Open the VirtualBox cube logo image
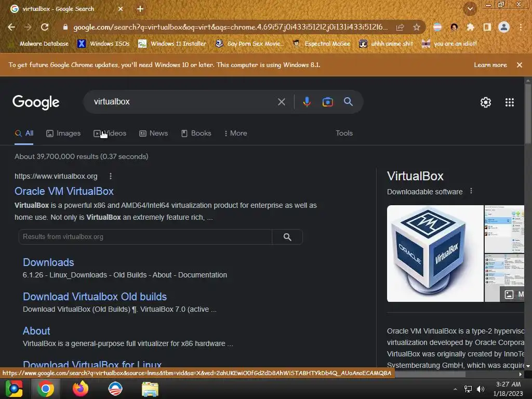 (x=435, y=254)
